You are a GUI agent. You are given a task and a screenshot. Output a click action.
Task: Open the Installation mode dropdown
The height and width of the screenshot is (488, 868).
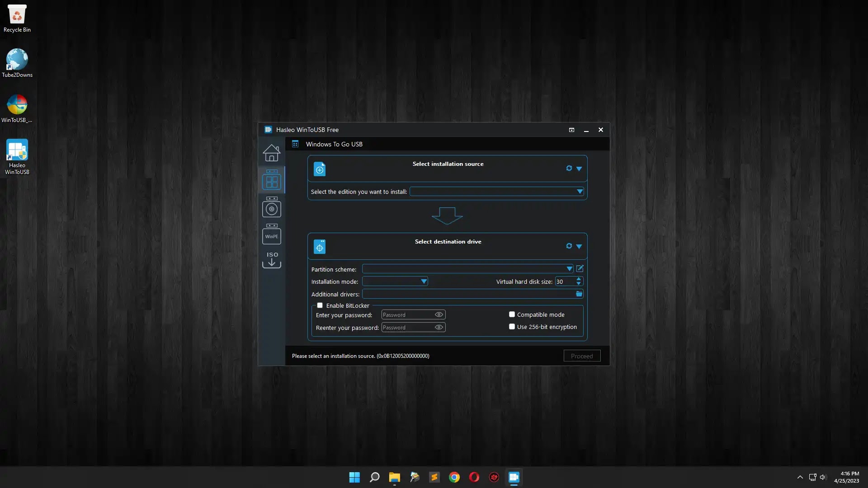coord(424,282)
